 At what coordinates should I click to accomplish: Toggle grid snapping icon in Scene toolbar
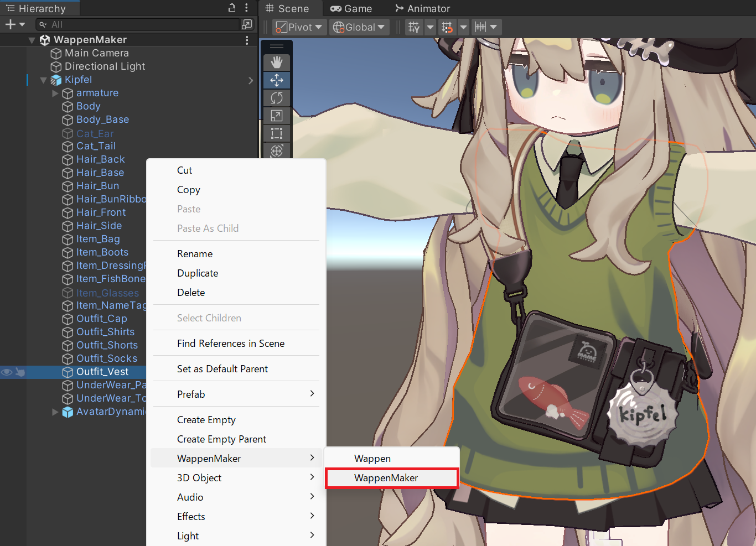(x=447, y=27)
